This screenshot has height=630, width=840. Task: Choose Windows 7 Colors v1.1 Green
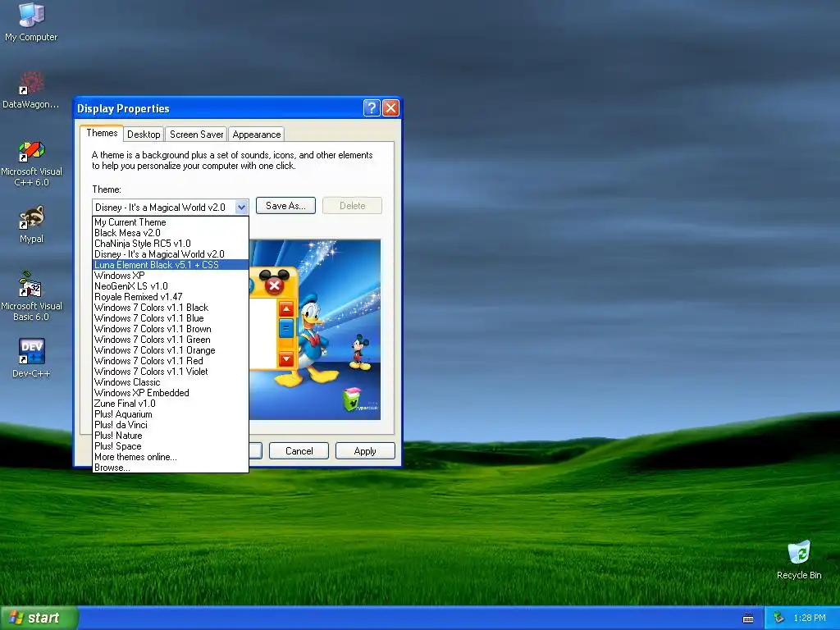(171, 340)
